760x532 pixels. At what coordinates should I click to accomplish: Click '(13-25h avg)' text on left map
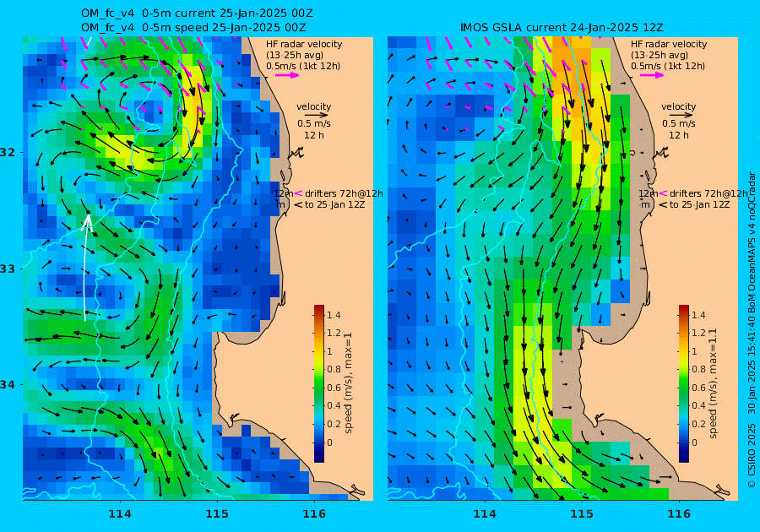pos(294,55)
